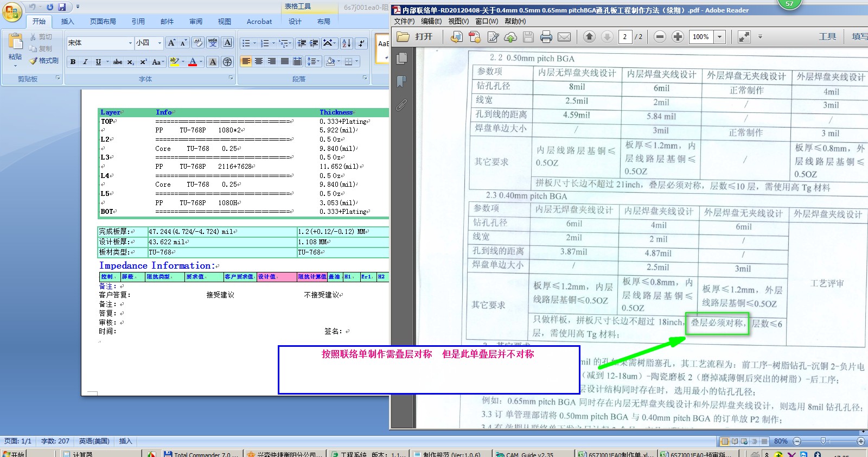Open page thumbnails panel in Adobe Reader

402,58
